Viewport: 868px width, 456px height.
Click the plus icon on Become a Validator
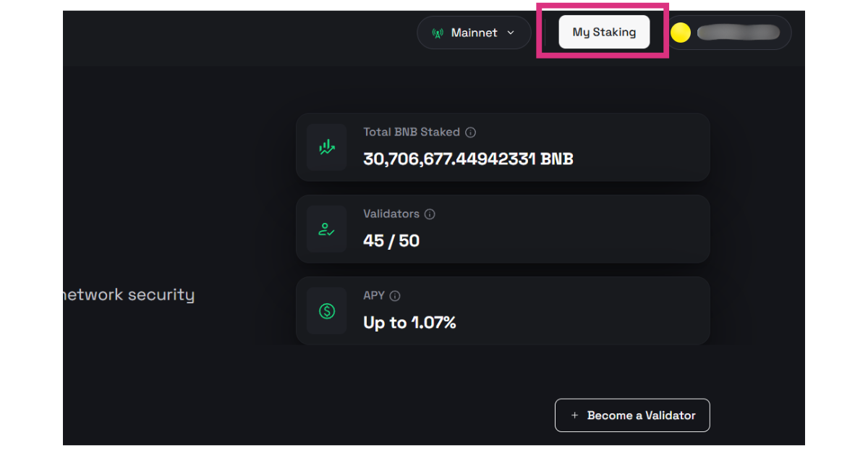574,415
